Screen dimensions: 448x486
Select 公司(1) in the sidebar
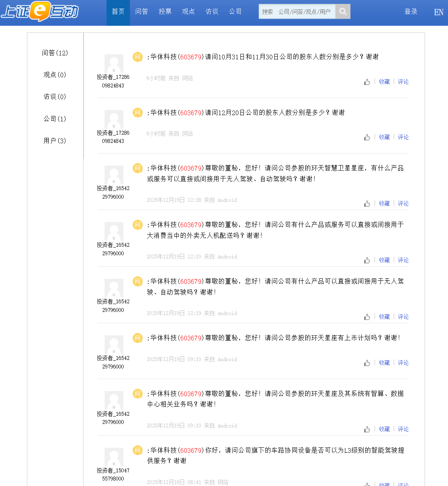(55, 119)
